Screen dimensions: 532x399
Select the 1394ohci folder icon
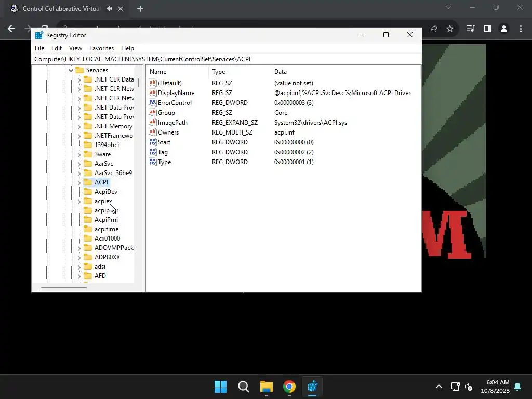click(x=88, y=145)
